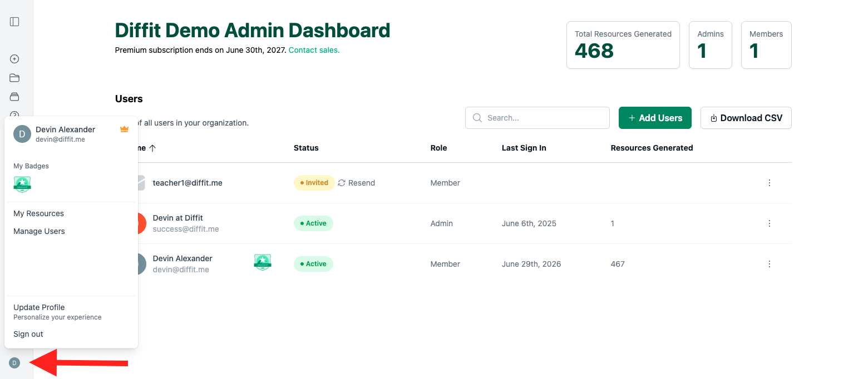Click the Add Users button
868x379 pixels.
click(x=655, y=118)
